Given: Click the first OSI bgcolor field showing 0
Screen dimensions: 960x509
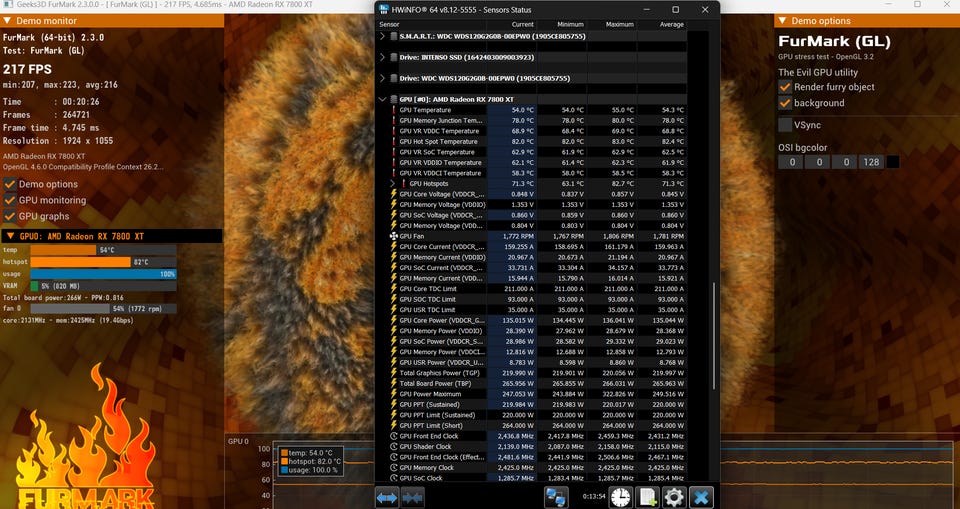Looking at the screenshot, I should coord(792,162).
